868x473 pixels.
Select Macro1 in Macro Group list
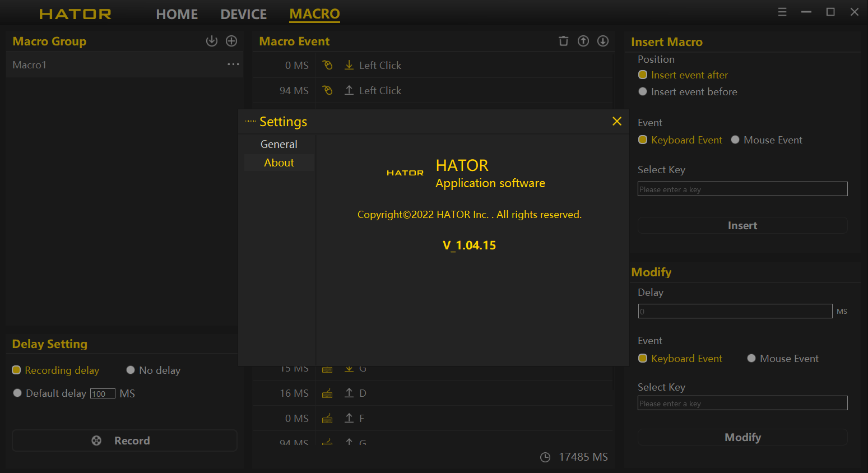(x=124, y=64)
